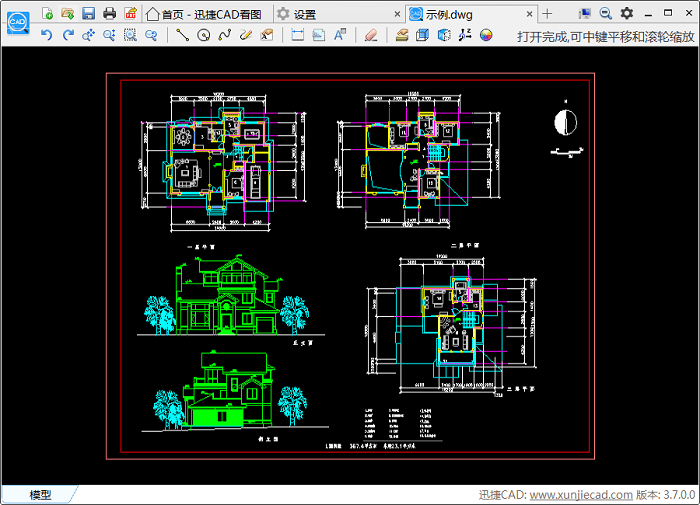Pick the polyline curve tool
The width and height of the screenshot is (700, 505).
(x=224, y=35)
